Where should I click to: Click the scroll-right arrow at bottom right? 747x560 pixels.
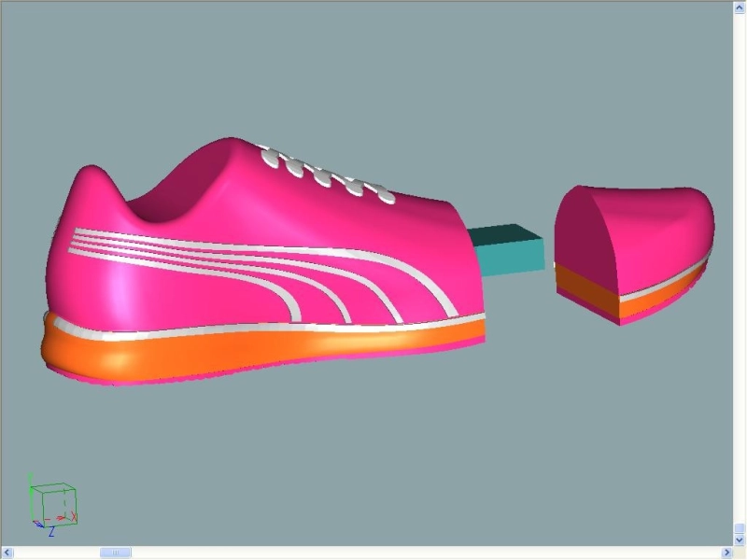point(726,551)
